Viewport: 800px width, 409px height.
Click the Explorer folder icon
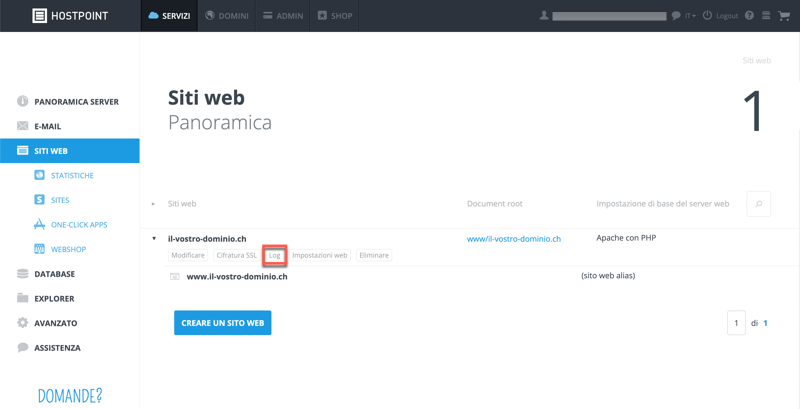point(22,298)
